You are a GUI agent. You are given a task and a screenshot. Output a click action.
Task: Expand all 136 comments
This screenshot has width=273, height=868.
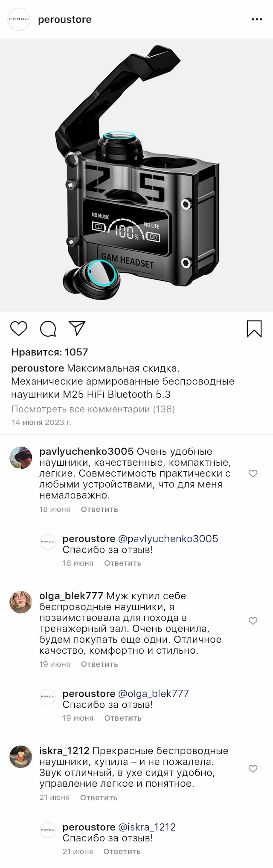coord(93,409)
